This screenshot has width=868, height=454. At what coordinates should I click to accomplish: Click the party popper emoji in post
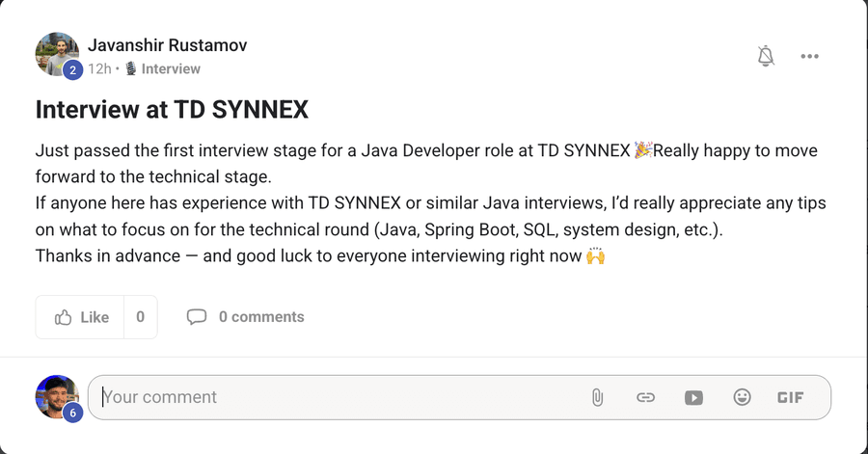click(x=642, y=149)
